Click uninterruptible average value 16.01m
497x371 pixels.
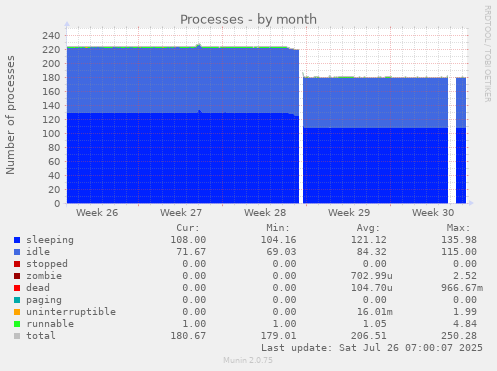point(375,312)
